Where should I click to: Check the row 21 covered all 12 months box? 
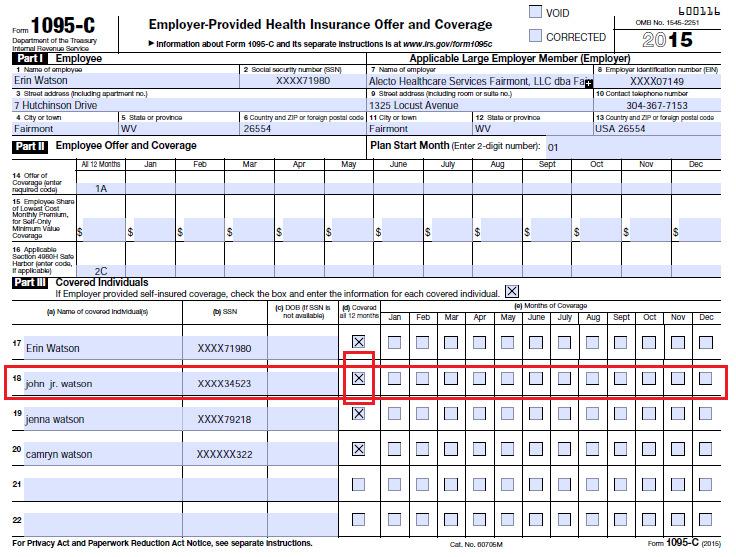click(x=359, y=484)
